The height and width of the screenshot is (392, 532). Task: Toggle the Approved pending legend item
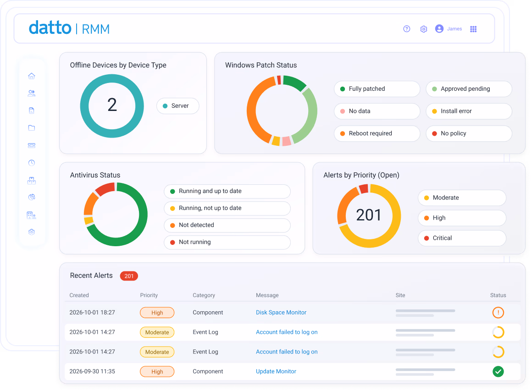[x=469, y=89]
